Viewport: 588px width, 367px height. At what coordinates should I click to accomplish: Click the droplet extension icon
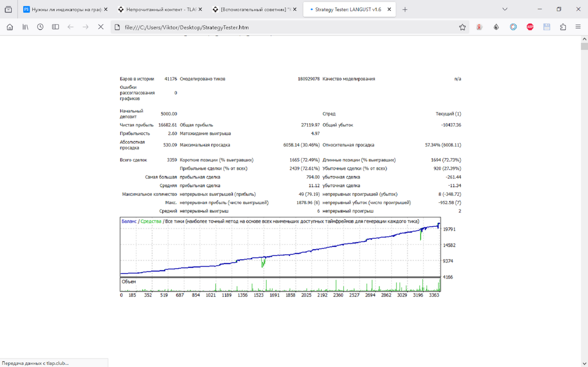point(496,27)
